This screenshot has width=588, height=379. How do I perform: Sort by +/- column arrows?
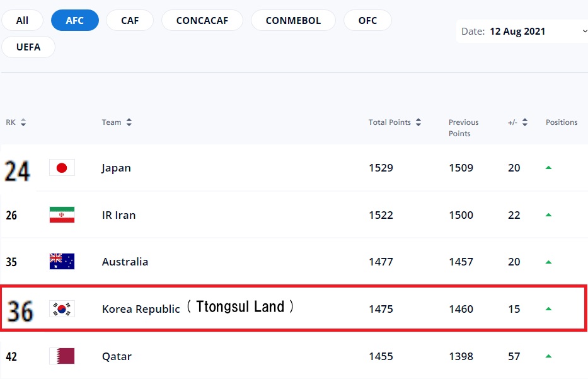tap(525, 122)
